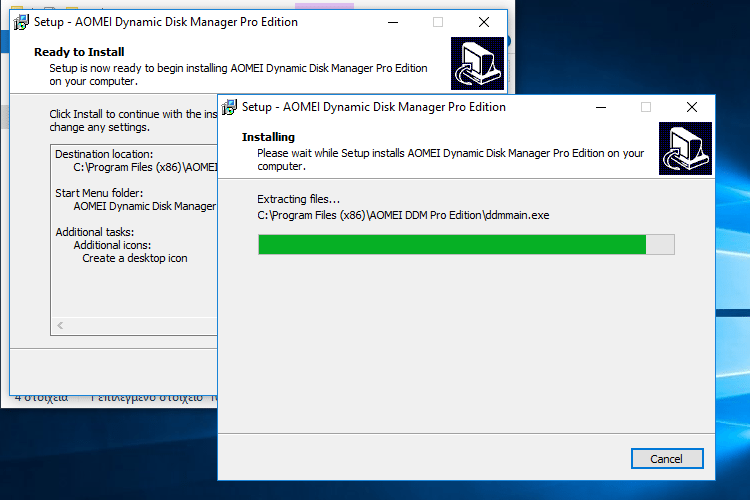
Task: Click the Installing window title text
Action: [x=374, y=107]
